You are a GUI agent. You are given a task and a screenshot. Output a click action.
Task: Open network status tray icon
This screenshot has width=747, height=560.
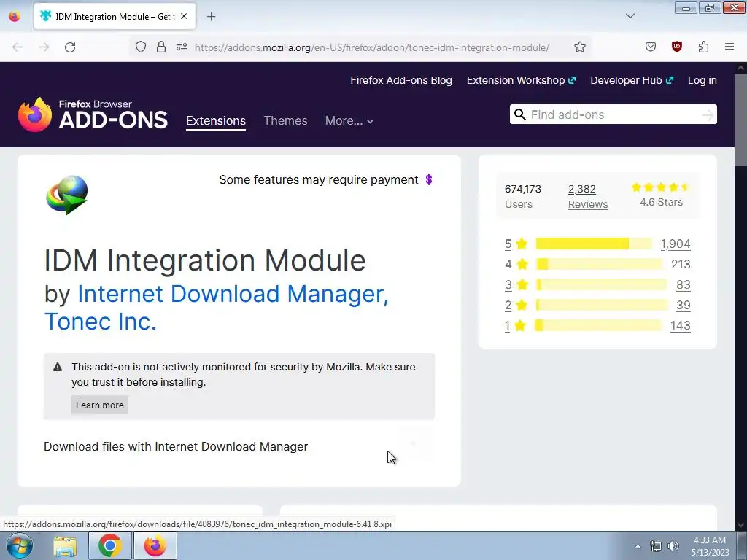coord(656,546)
